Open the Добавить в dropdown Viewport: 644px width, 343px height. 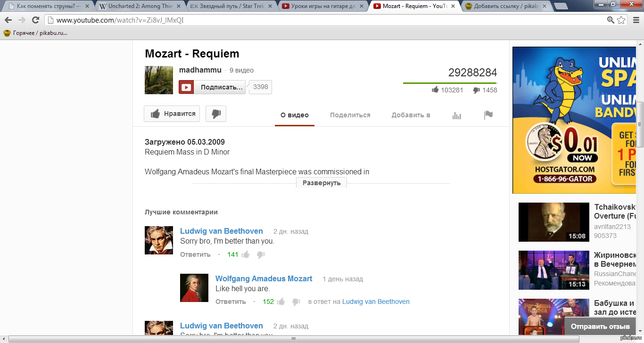[411, 115]
